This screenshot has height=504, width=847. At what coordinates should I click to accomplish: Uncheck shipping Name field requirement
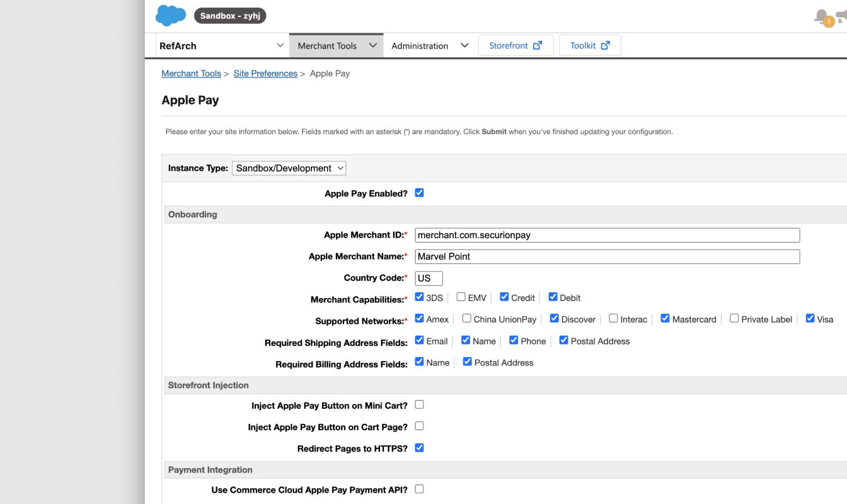pos(466,340)
